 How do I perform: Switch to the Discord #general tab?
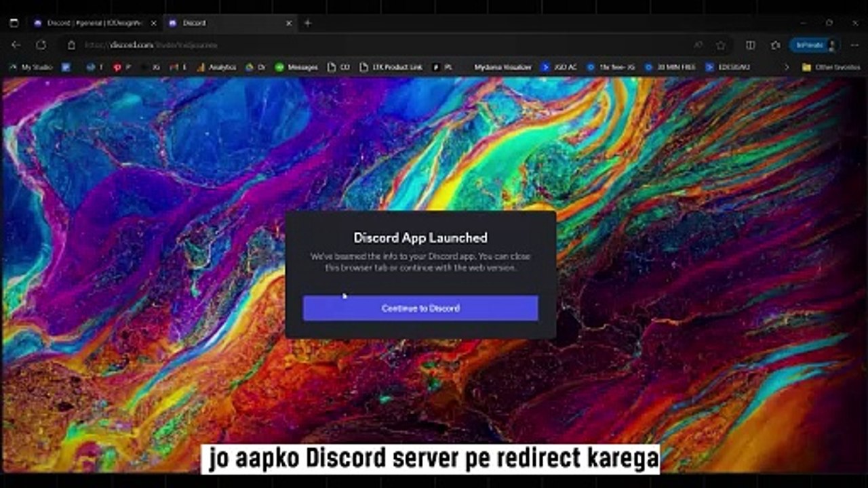point(94,23)
